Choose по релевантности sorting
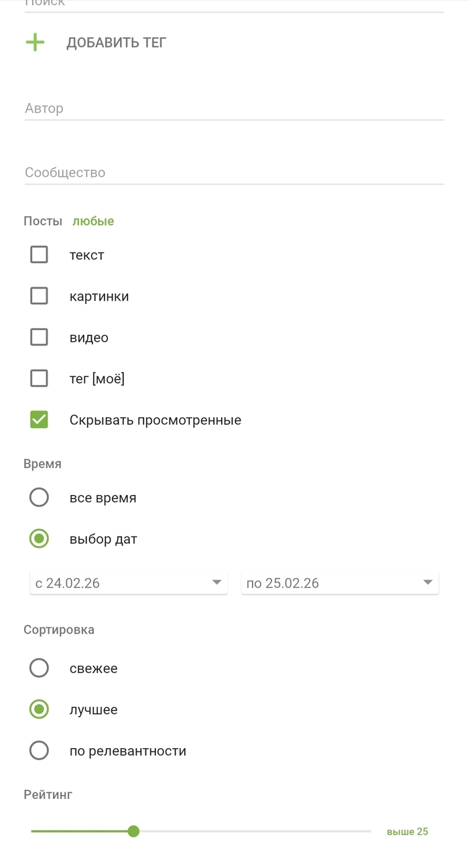 39,751
